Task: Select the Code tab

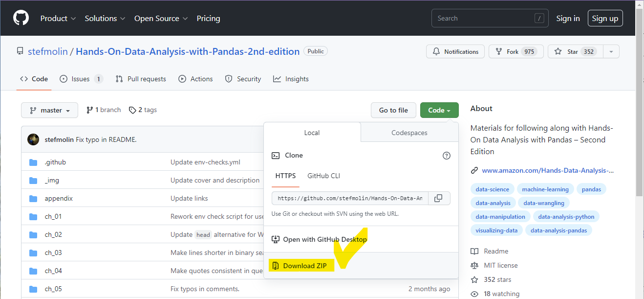Action: tap(34, 79)
